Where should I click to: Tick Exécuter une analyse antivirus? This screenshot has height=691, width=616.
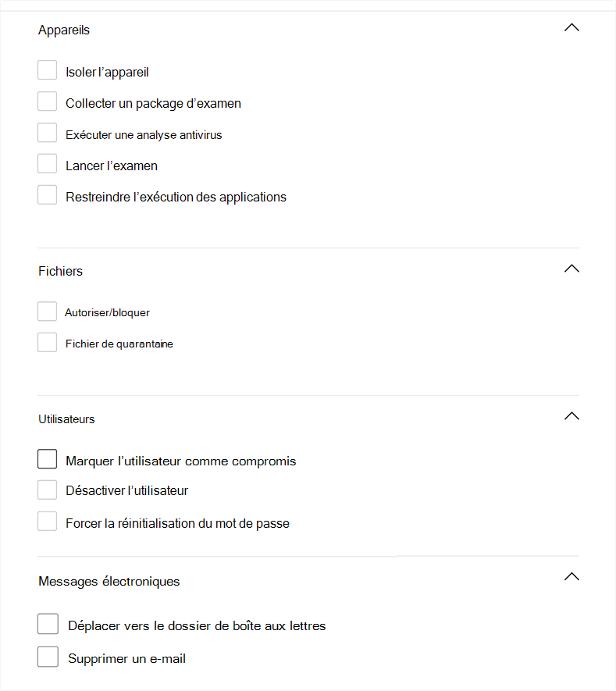point(48,133)
